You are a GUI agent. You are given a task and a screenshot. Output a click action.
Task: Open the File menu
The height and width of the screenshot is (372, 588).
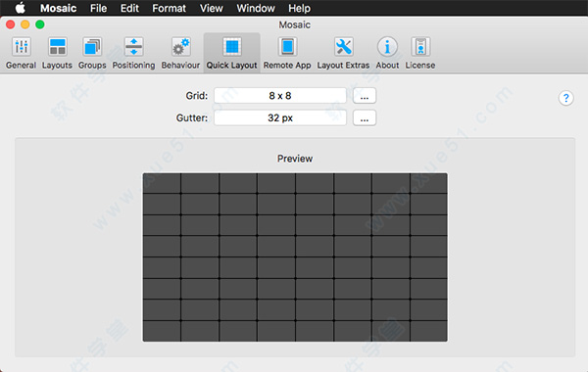(x=98, y=8)
